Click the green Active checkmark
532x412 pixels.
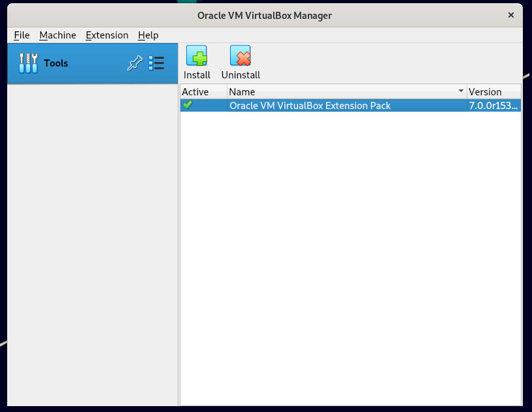[188, 105]
